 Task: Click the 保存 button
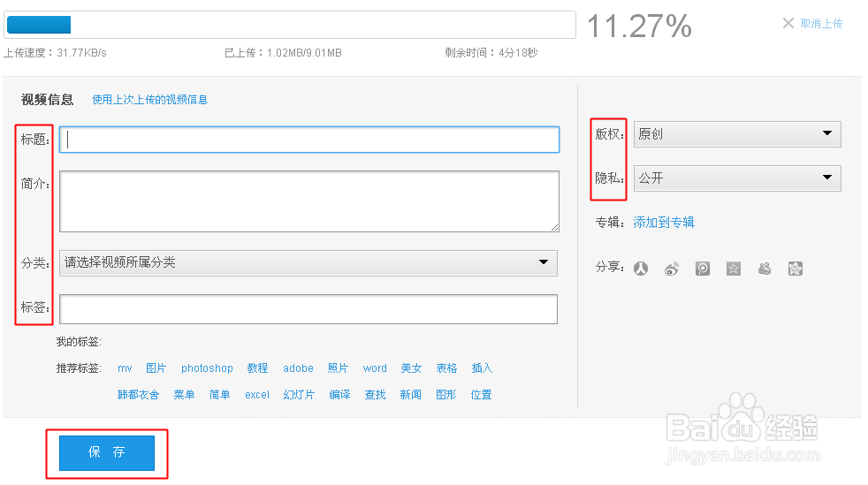107,453
